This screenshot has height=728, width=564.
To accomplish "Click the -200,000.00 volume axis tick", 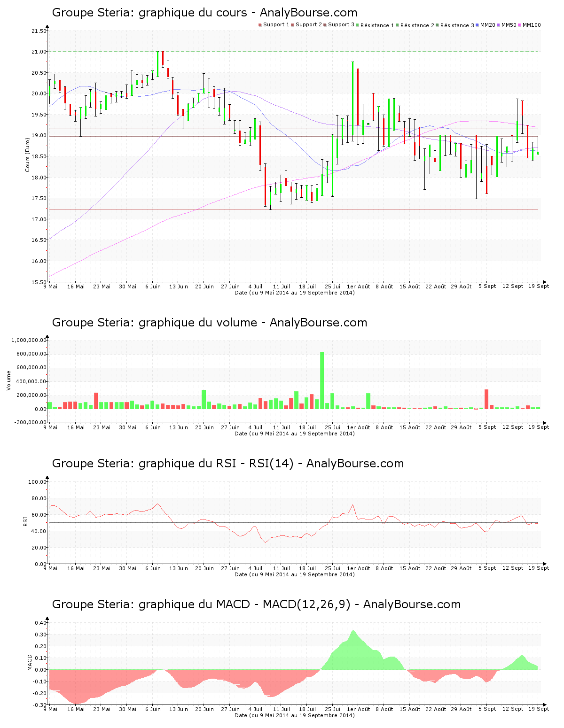I will (30, 422).
